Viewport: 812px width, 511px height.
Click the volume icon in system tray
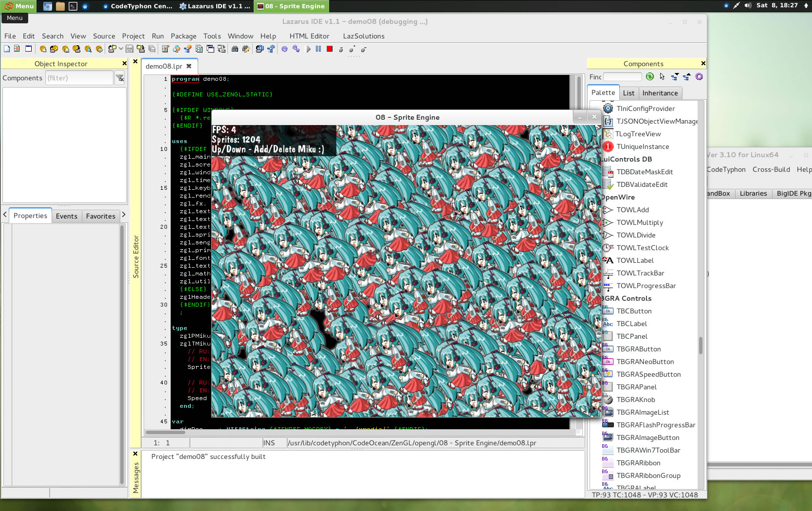tap(748, 5)
